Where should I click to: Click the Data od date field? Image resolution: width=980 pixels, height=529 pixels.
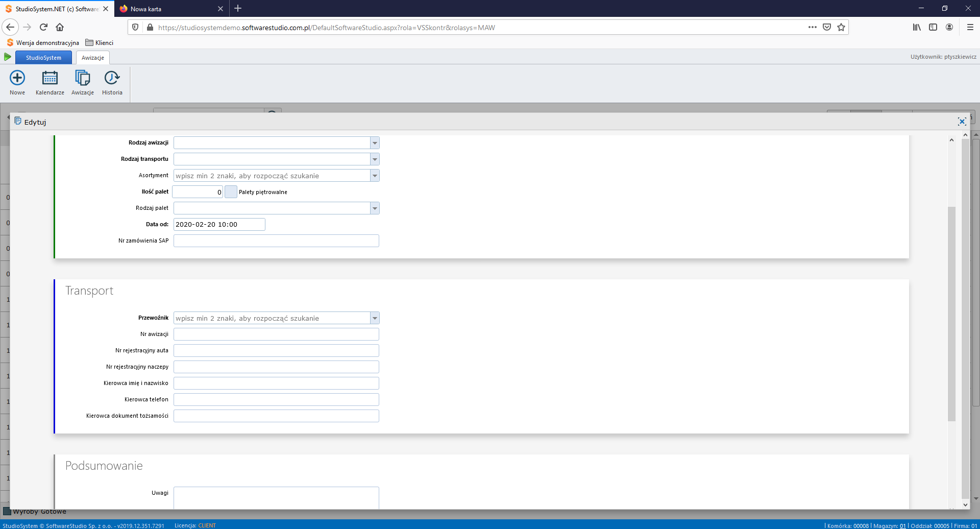pos(219,224)
